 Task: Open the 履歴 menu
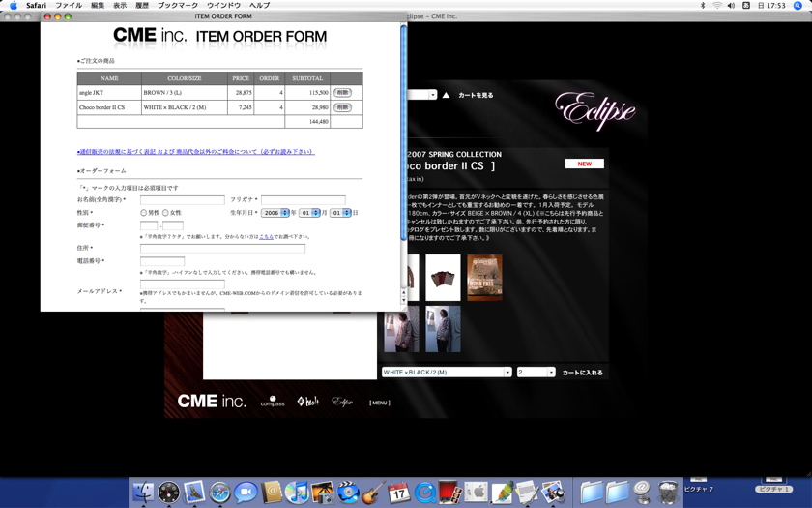(x=142, y=5)
